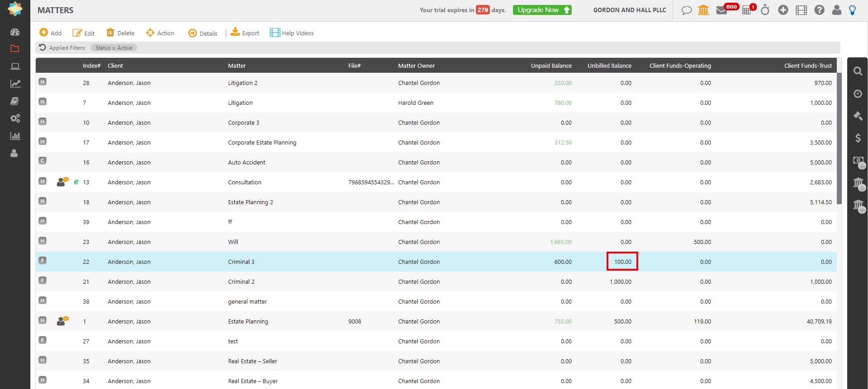The height and width of the screenshot is (389, 868).
Task: Open the search magnifier in right panel
Action: click(x=858, y=71)
